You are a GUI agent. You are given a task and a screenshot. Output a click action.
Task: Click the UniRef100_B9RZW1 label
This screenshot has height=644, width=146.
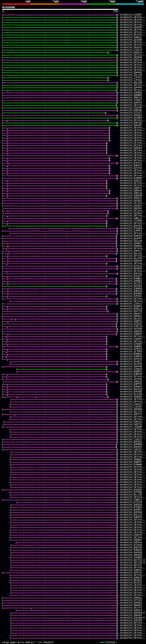pyautogui.click(x=131, y=110)
